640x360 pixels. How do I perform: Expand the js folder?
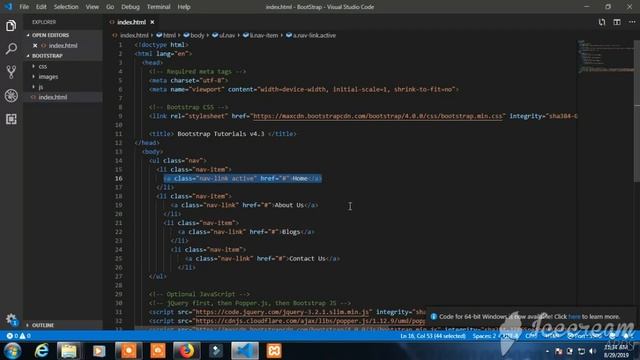pyautogui.click(x=40, y=87)
